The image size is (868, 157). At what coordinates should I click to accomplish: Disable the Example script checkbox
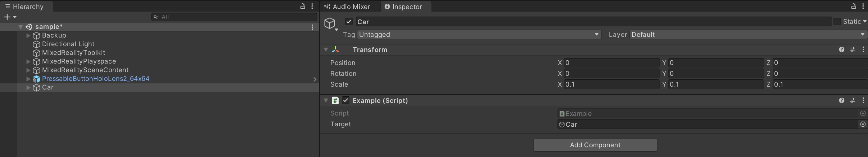(345, 100)
